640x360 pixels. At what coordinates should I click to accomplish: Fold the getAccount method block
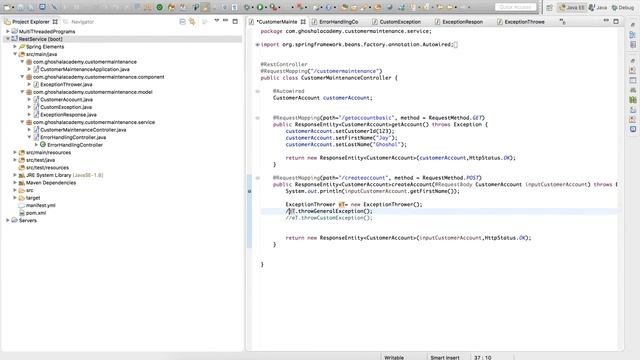(258, 118)
